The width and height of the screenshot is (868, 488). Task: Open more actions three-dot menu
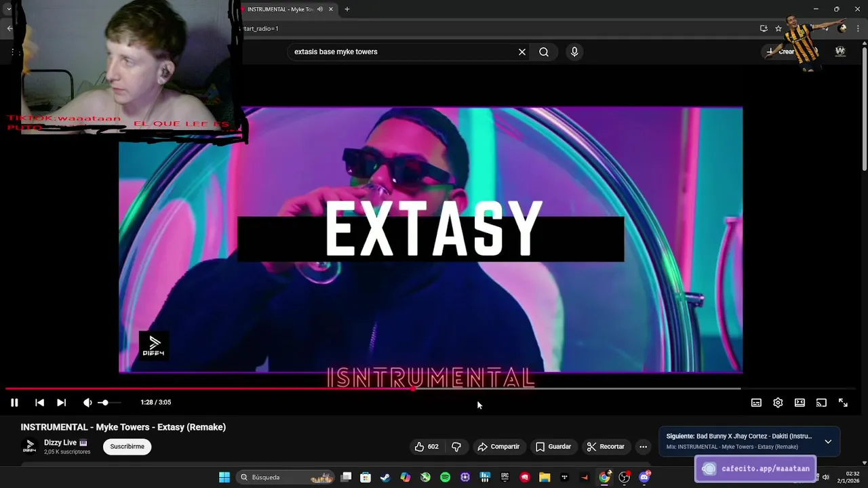coord(643,447)
